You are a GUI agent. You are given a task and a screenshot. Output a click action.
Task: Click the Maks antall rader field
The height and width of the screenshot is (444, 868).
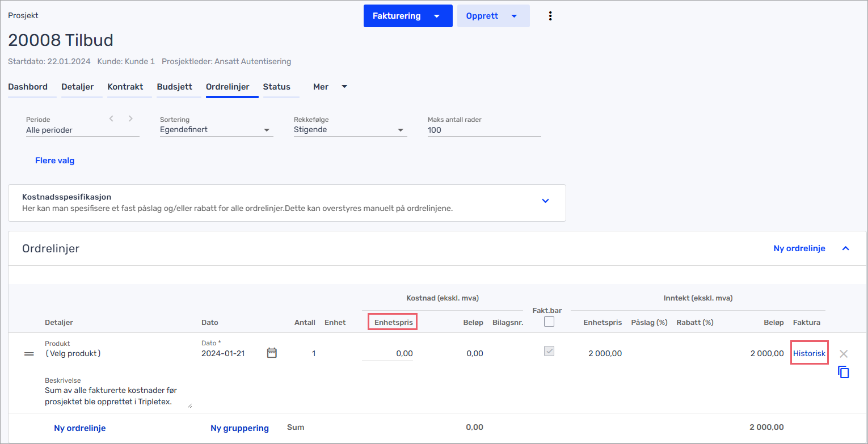(483, 130)
